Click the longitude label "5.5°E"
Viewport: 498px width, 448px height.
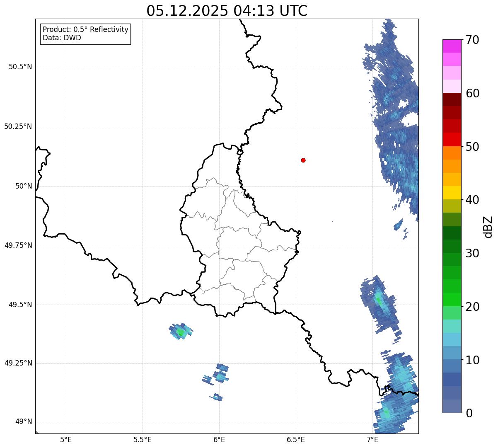[x=143, y=439]
